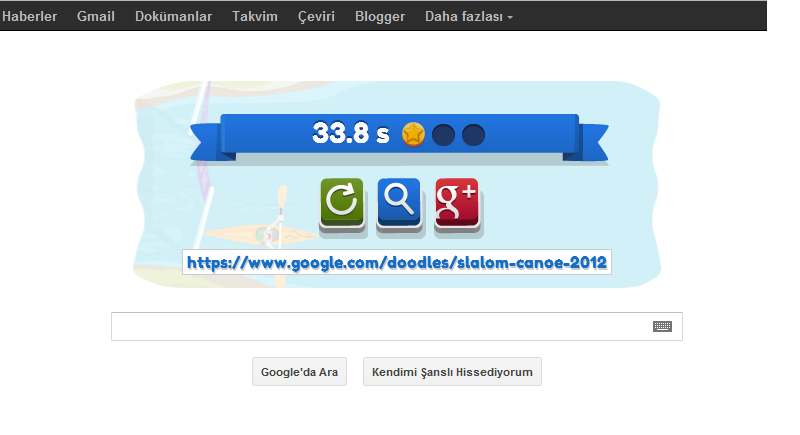Open Blogger from the top bar
The image size is (800, 435).
click(380, 16)
